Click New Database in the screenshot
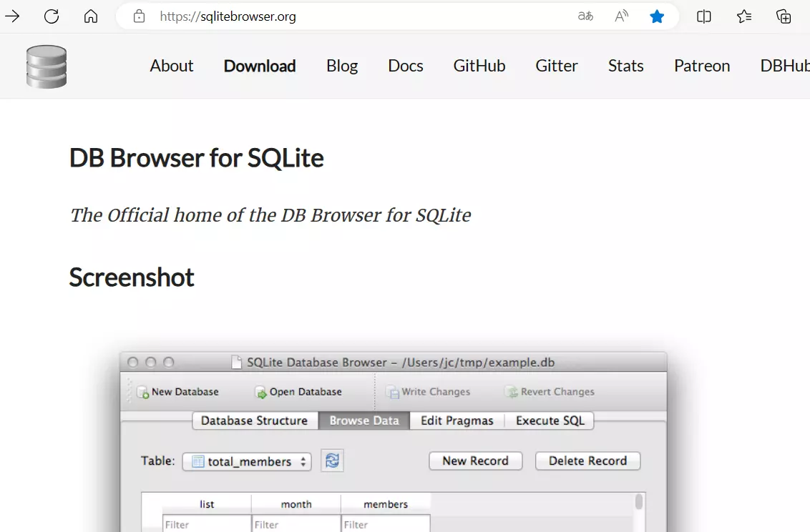Viewport: 810px width, 532px height. 178,392
